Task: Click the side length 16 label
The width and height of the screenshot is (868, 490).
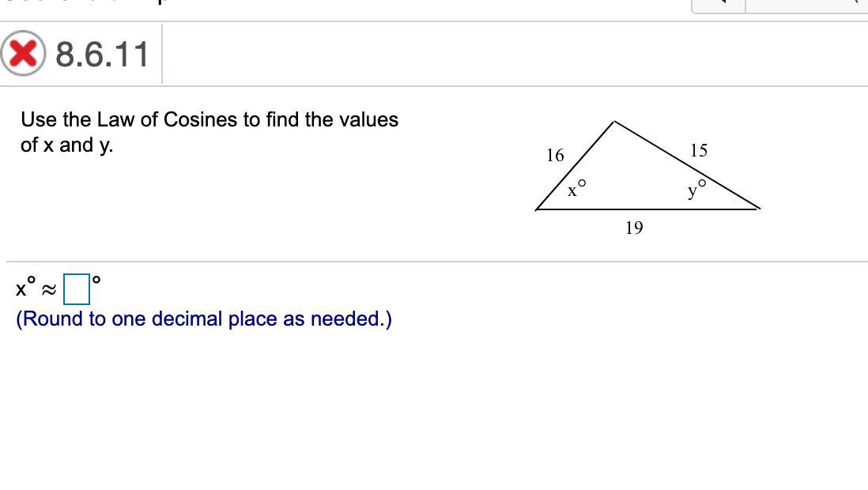Action: point(555,156)
